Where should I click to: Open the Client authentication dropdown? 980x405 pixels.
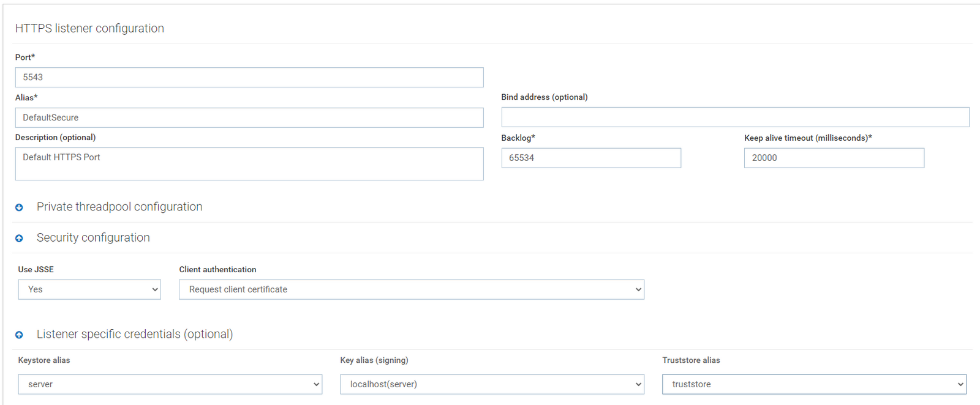[x=411, y=289]
